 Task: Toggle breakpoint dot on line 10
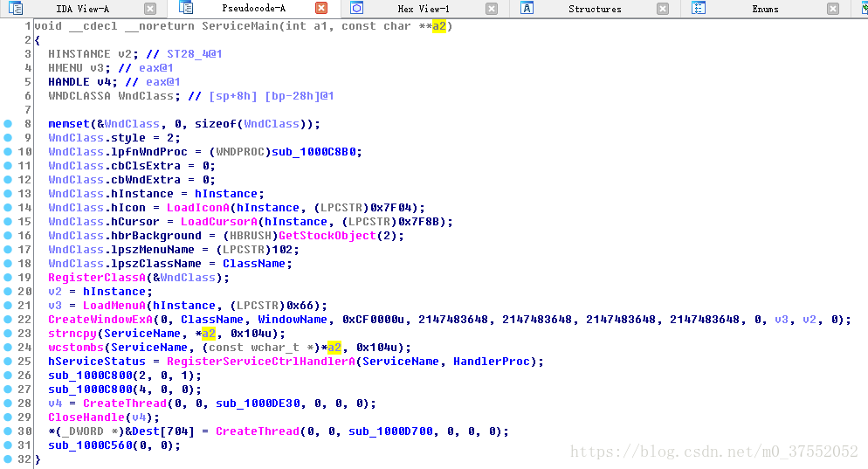pyautogui.click(x=8, y=151)
